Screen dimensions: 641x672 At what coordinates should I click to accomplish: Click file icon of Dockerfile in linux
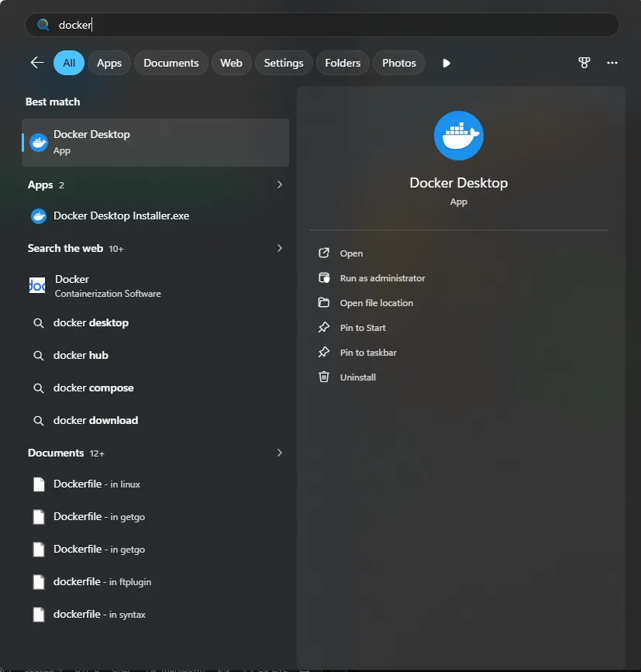(39, 484)
